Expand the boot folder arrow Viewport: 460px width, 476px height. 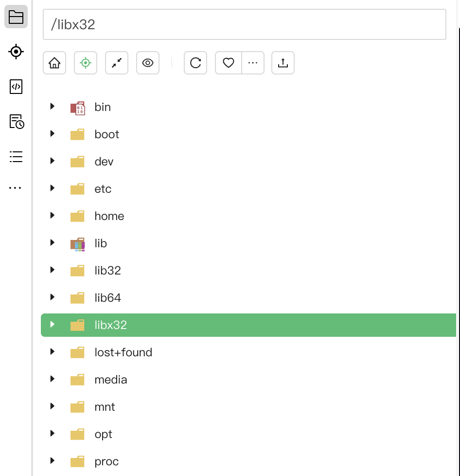click(x=52, y=133)
